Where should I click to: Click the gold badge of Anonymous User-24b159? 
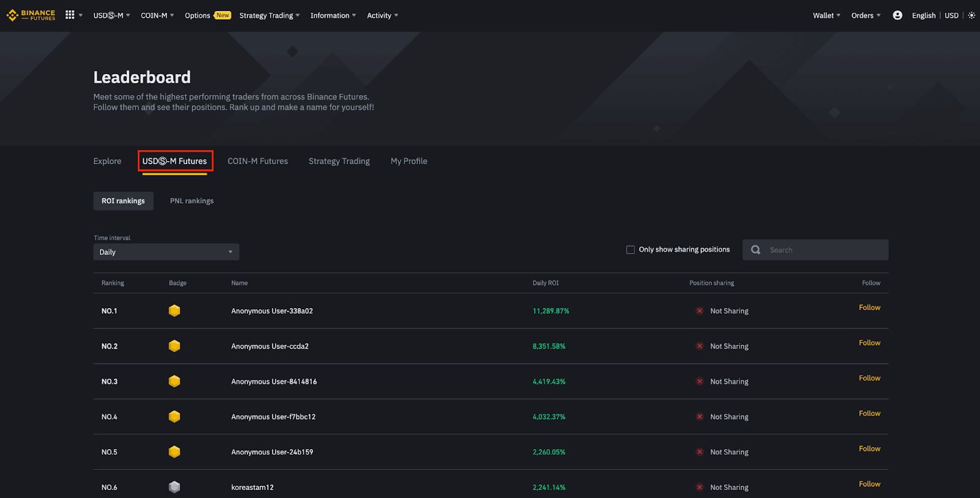pos(175,451)
